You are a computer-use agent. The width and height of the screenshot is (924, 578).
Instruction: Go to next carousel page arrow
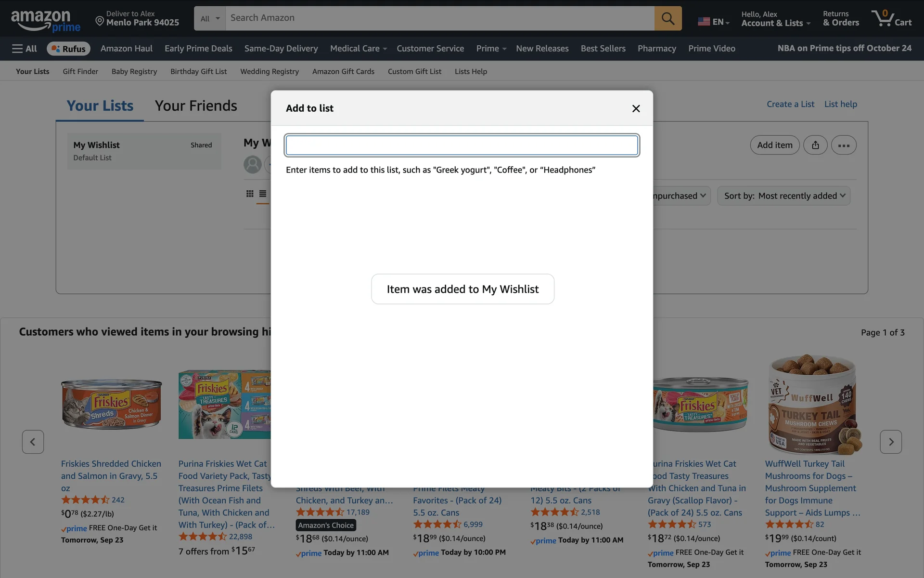point(890,442)
